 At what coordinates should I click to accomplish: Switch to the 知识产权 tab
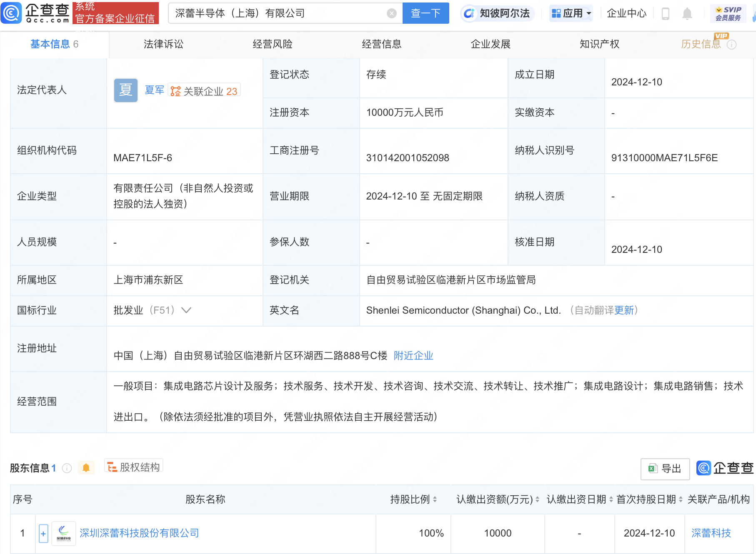599,44
